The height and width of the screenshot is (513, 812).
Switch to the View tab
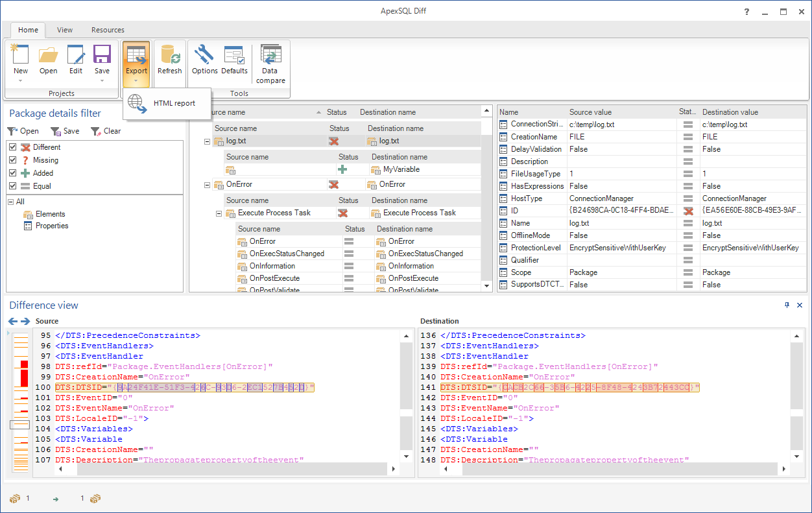click(65, 30)
